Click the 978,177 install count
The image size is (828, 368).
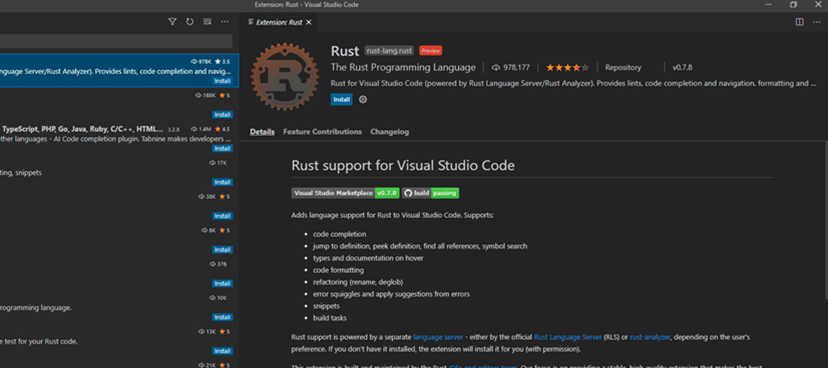(x=511, y=68)
